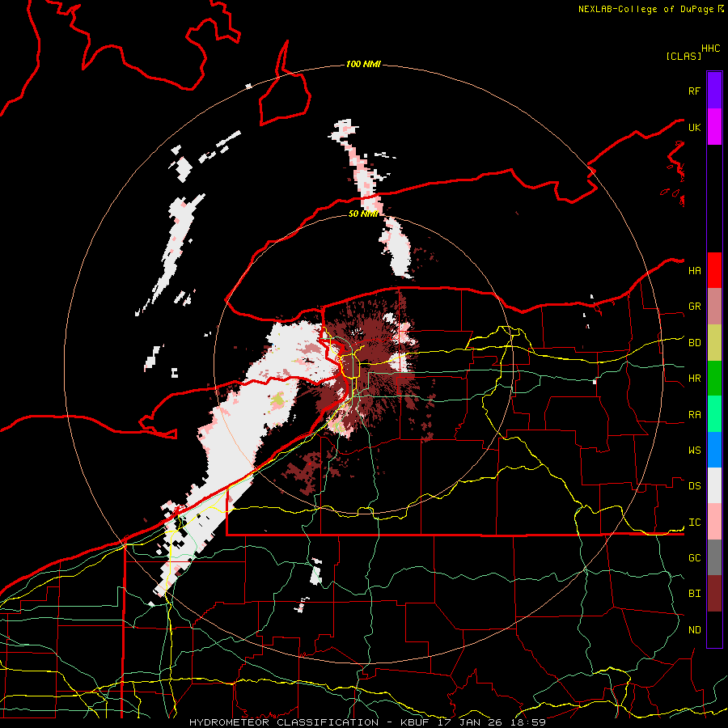Click the "IC" legend label
Image resolution: width=728 pixels, height=728 pixels.
(694, 523)
